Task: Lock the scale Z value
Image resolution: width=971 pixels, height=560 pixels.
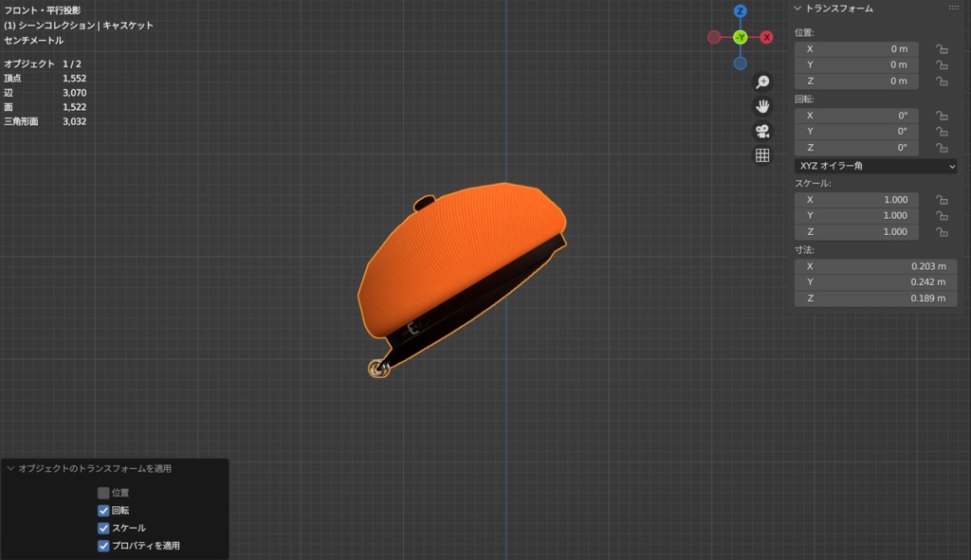Action: [942, 232]
